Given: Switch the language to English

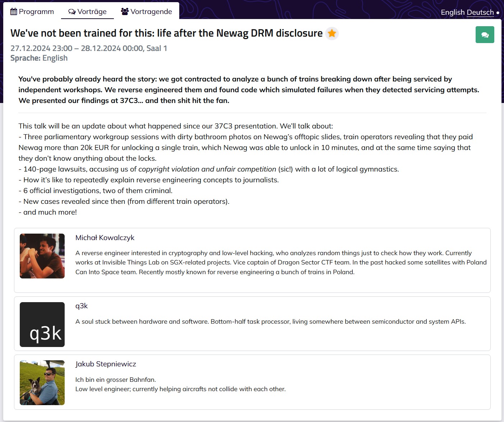Looking at the screenshot, I should (453, 12).
